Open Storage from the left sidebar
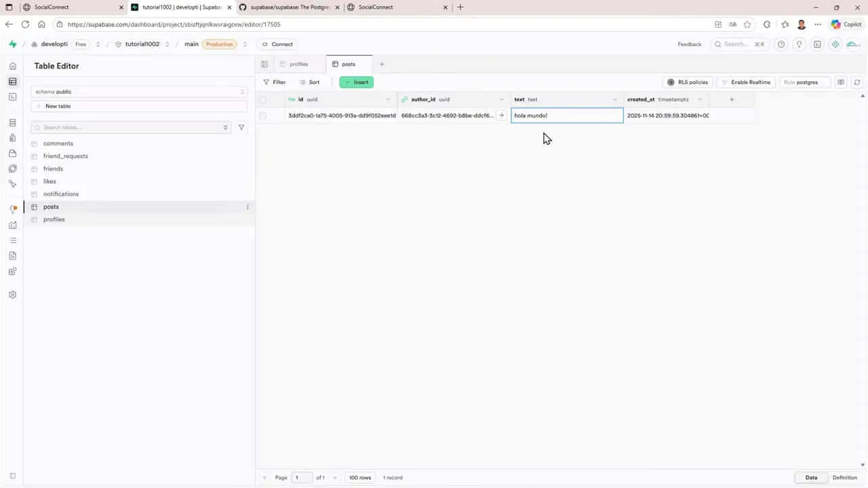This screenshot has width=868, height=488. pos(12,153)
